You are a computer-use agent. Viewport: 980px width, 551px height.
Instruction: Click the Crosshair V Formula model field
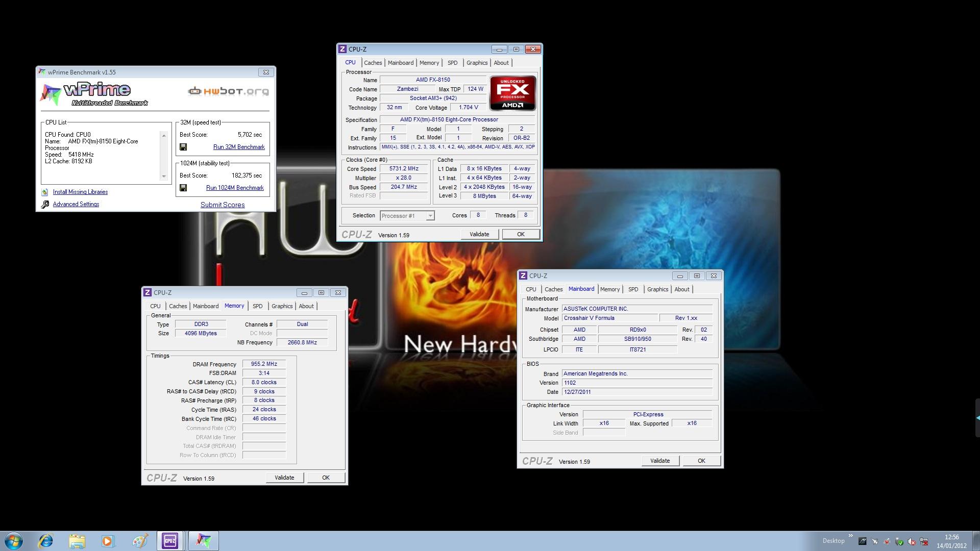click(610, 318)
